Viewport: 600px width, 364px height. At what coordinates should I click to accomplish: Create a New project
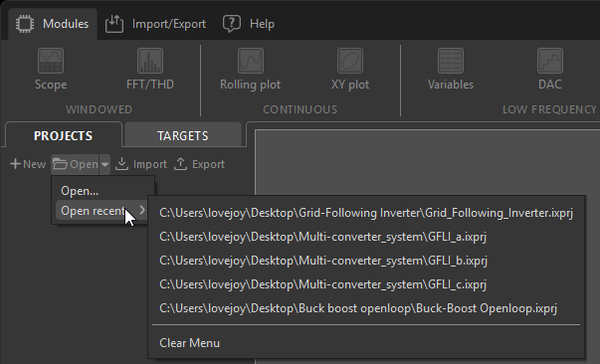pos(28,164)
